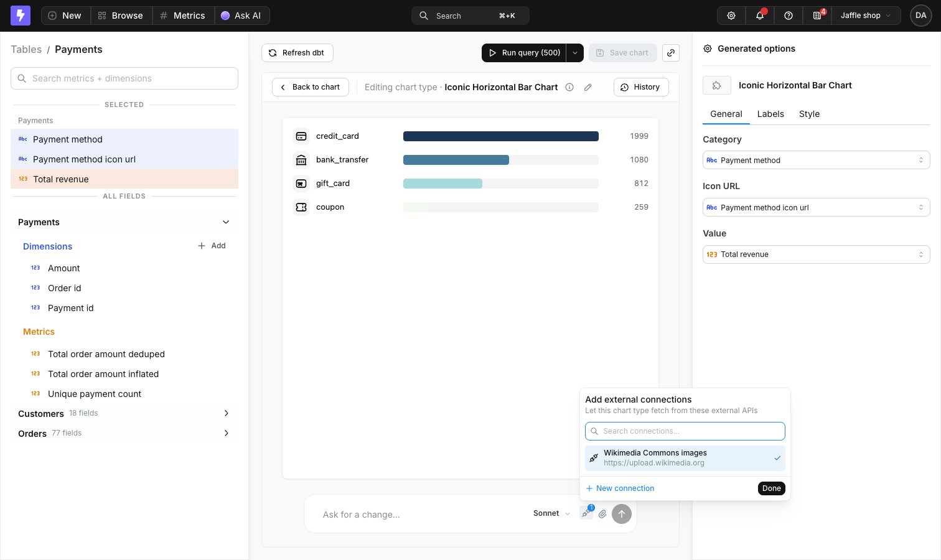Click the attachment paperclip icon

(x=602, y=514)
